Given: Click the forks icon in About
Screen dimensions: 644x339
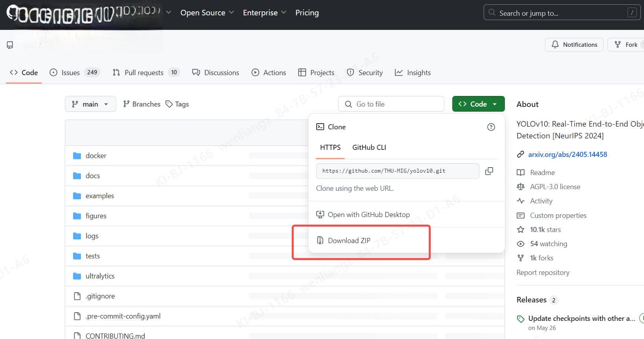Looking at the screenshot, I should pos(521,258).
